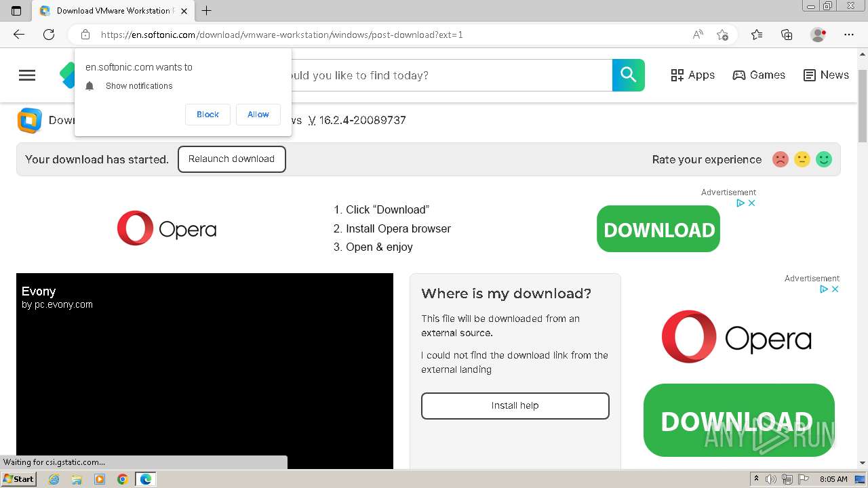
Task: Go back to the previous page
Action: pyautogui.click(x=19, y=35)
